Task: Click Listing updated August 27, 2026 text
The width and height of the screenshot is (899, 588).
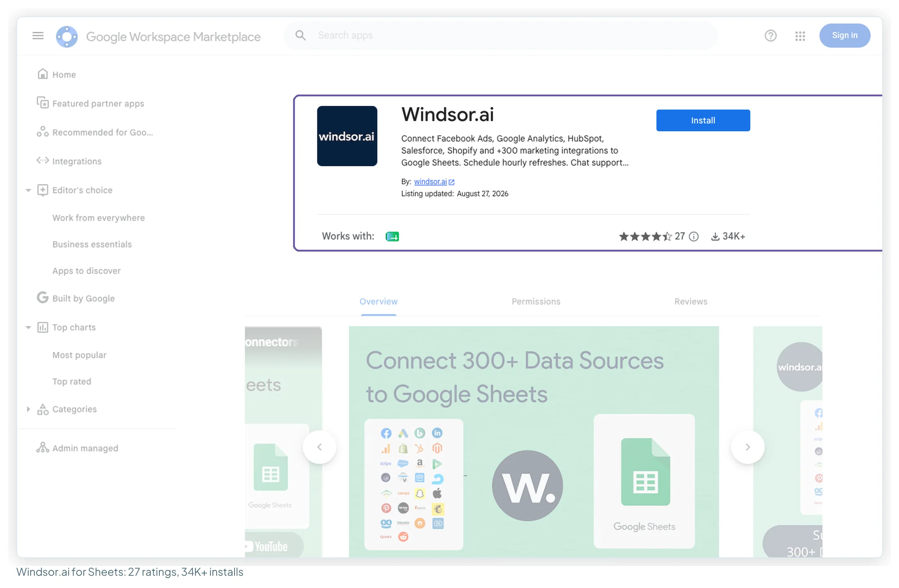Action: (x=454, y=194)
